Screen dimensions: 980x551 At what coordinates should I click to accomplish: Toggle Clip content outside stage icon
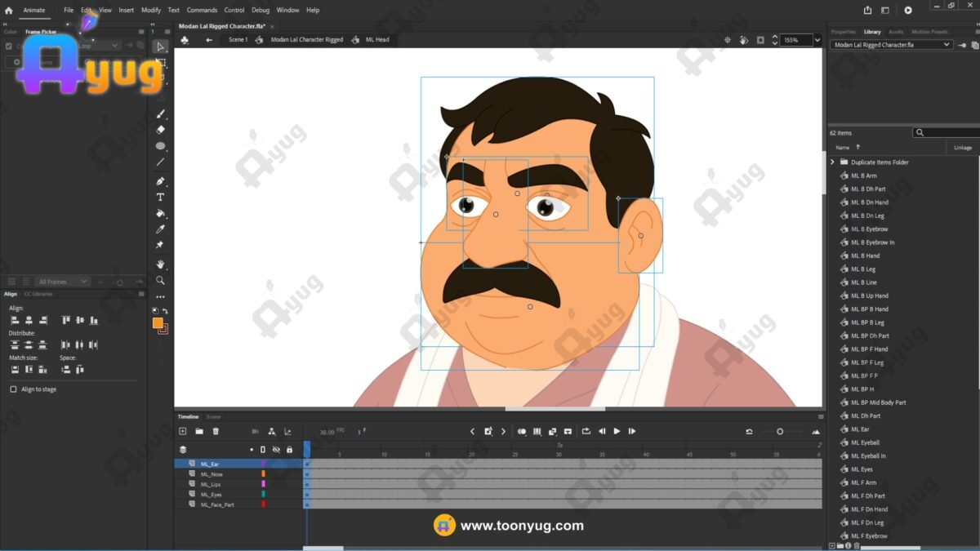pos(760,39)
